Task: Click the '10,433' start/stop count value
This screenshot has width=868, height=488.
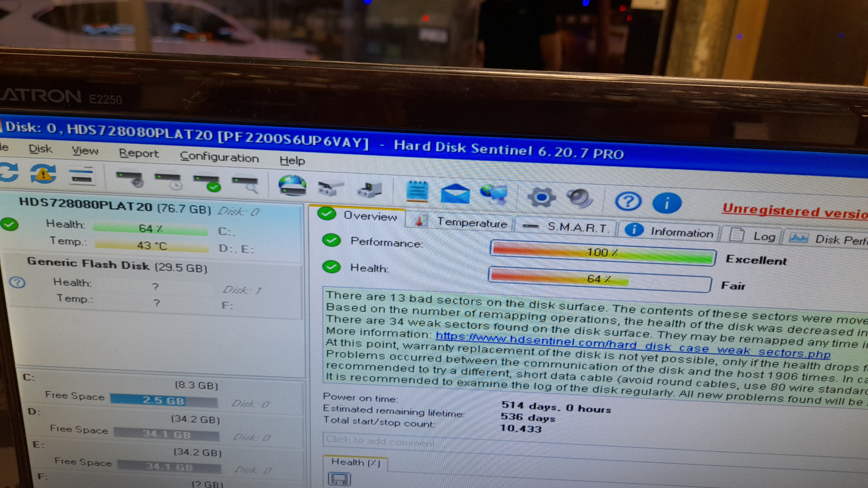Action: click(521, 429)
